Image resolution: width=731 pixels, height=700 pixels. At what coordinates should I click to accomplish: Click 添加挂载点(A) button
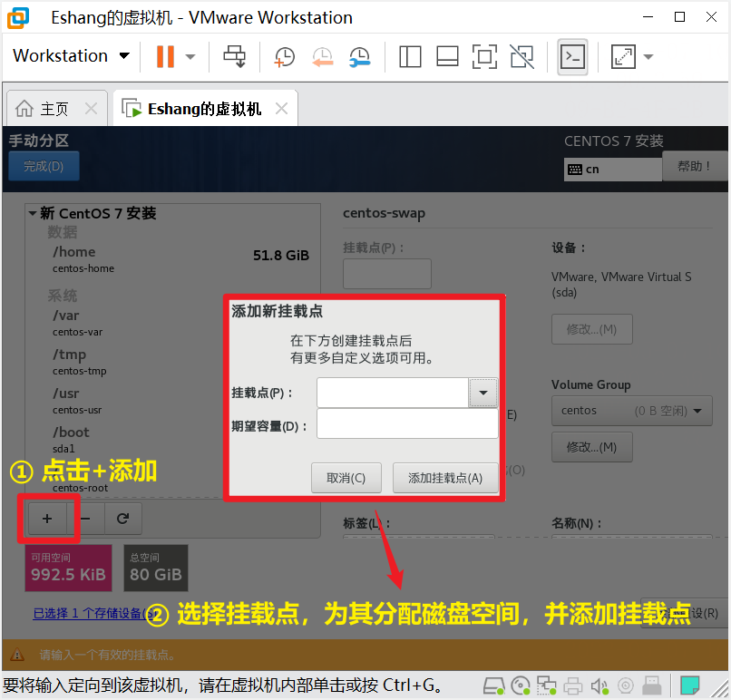(445, 478)
